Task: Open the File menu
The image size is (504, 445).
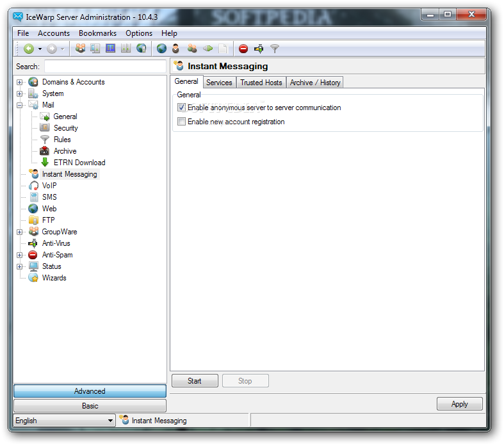Action: pyautogui.click(x=23, y=33)
